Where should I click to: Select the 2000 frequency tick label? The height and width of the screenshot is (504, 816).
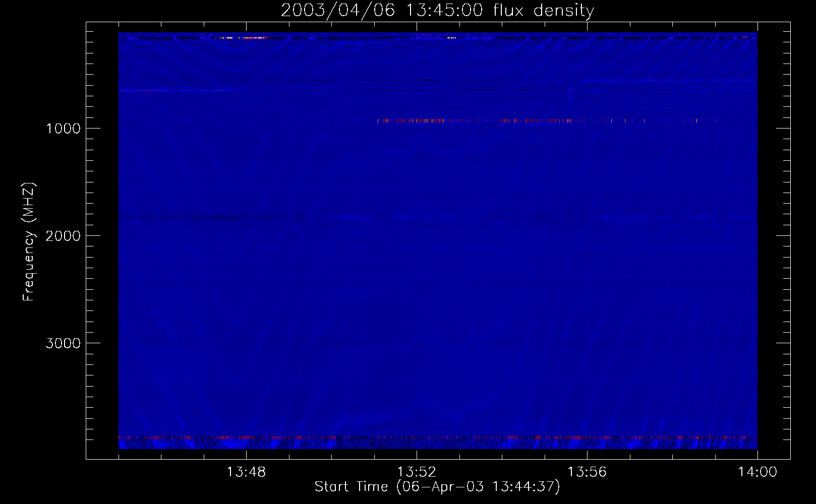63,236
